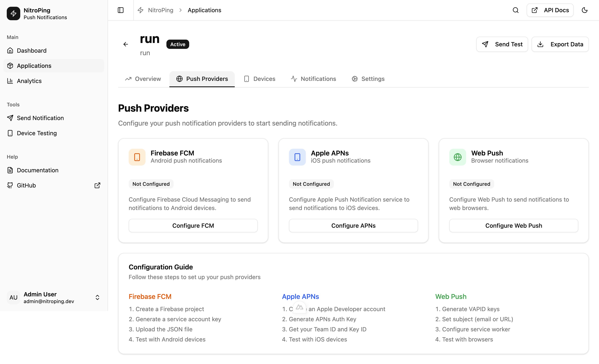Screen dimensions: 599x364
Task: Click Applications breadcrumb
Action: click(x=204, y=10)
